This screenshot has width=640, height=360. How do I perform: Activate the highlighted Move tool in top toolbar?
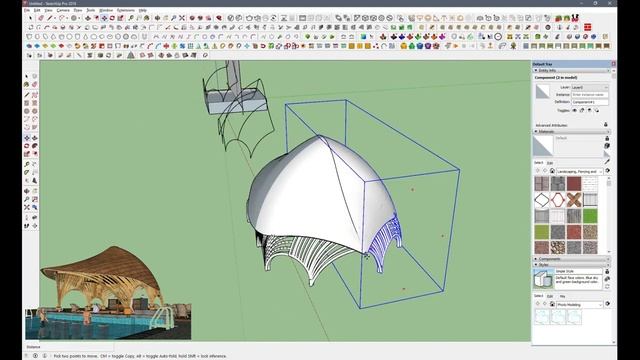pos(104,18)
